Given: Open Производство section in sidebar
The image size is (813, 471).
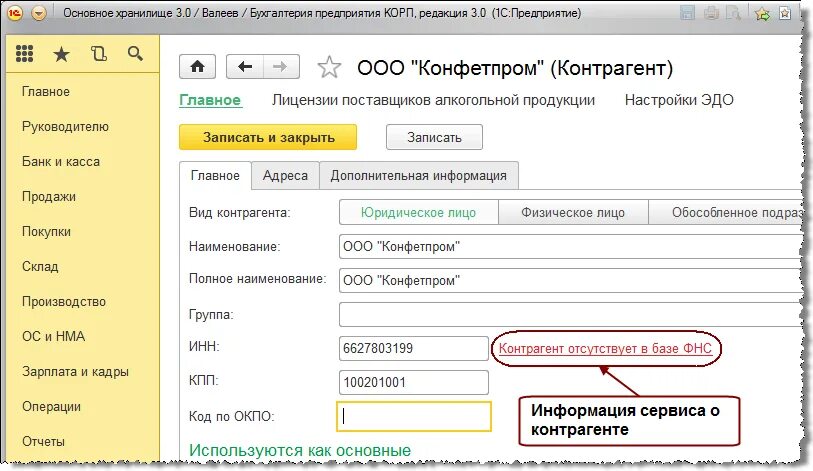Looking at the screenshot, I should (64, 302).
